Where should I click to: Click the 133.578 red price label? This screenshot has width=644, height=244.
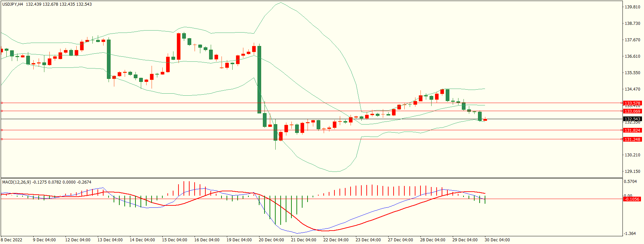632,103
